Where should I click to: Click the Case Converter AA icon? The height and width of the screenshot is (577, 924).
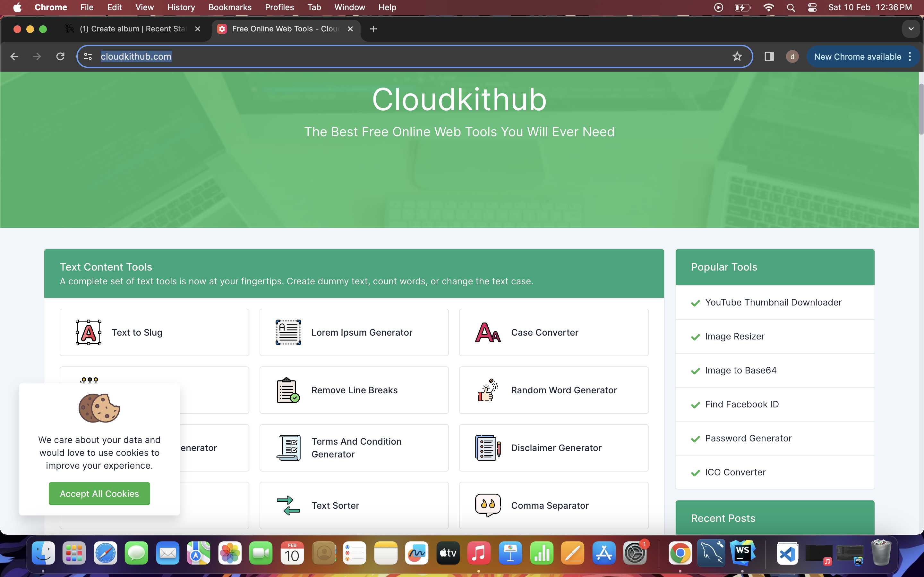[x=488, y=332]
